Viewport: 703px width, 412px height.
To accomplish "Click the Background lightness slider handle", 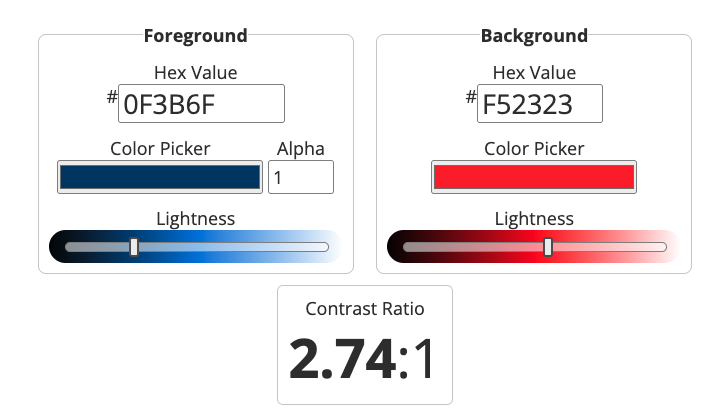I will (548, 247).
